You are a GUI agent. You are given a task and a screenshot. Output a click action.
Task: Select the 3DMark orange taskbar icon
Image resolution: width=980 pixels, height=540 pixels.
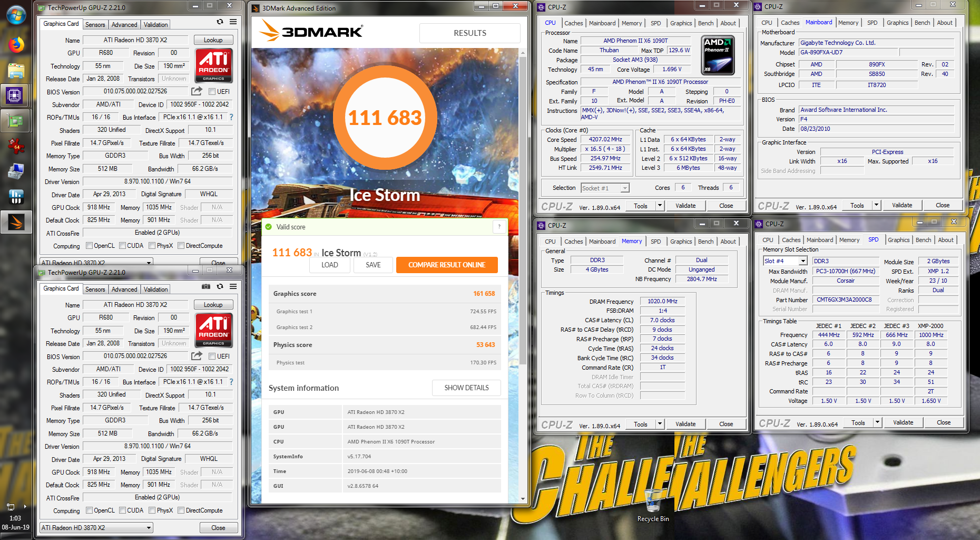(16, 223)
